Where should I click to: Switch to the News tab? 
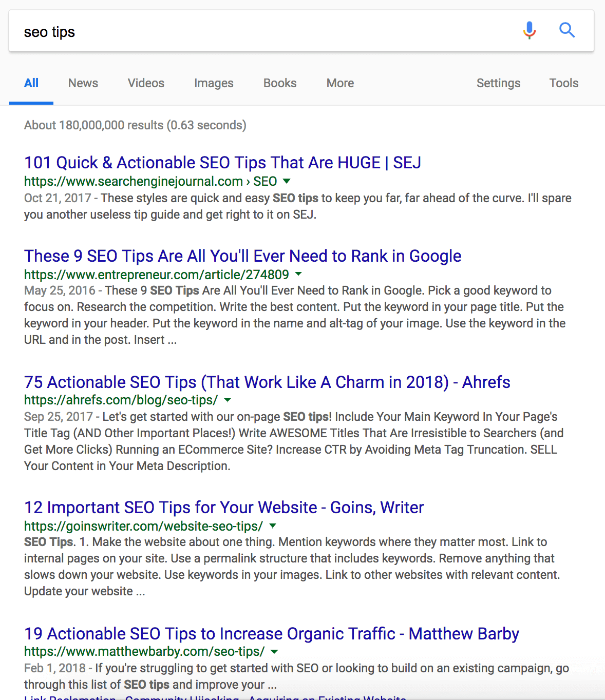click(x=83, y=83)
